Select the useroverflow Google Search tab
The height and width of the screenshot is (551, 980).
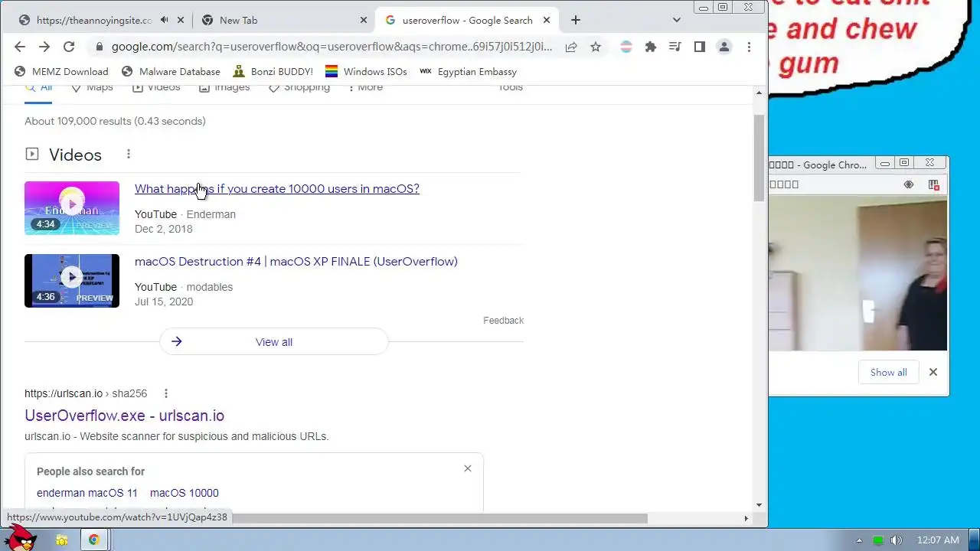point(467,20)
